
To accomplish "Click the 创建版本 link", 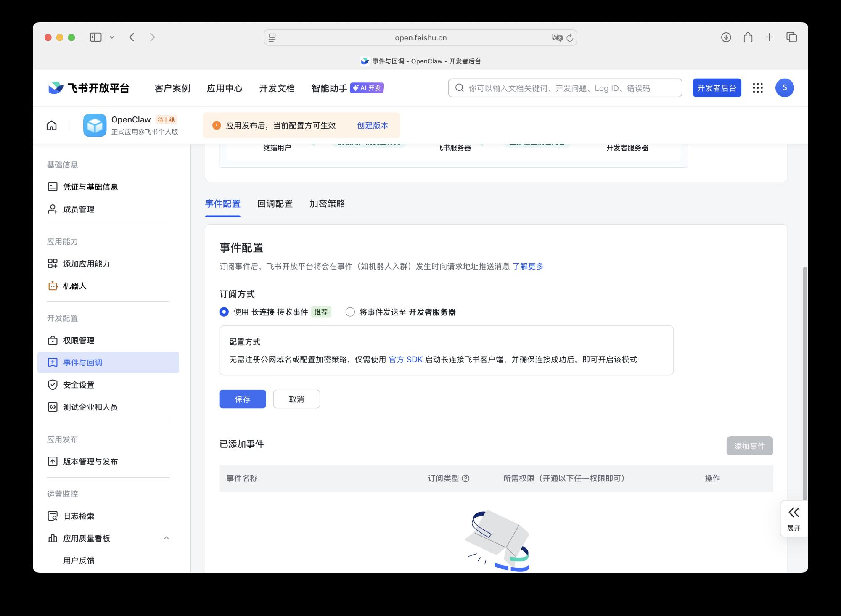I will click(373, 125).
